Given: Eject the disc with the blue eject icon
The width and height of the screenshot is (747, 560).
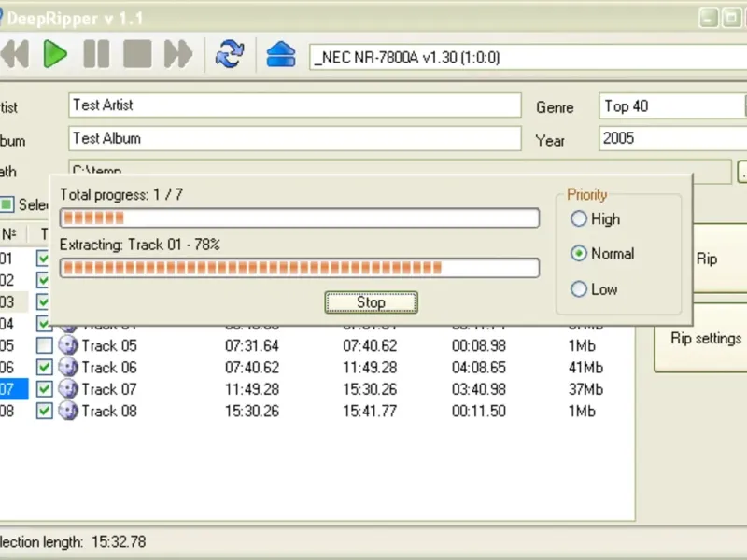Looking at the screenshot, I should (281, 54).
